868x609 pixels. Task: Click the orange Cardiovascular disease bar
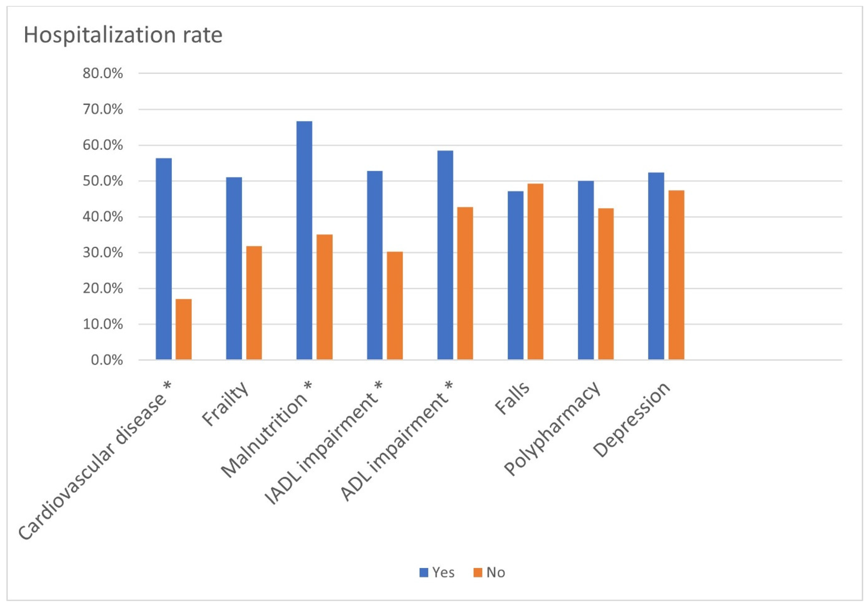coord(184,329)
